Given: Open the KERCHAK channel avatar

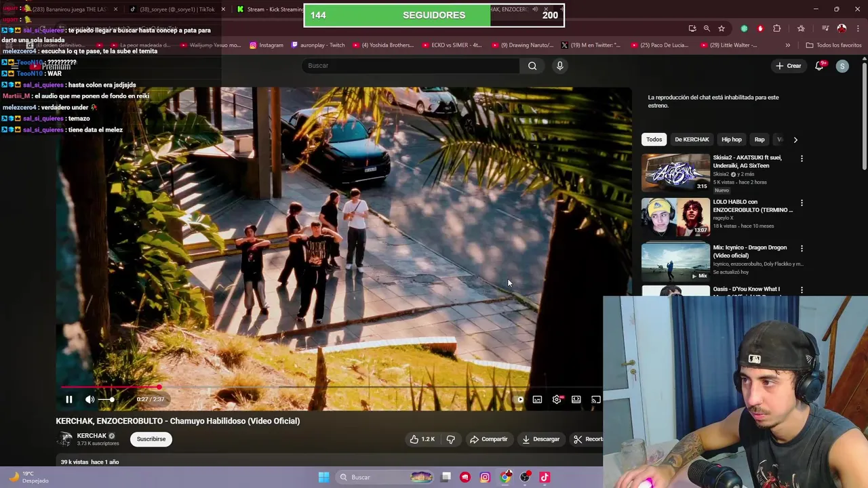Looking at the screenshot, I should [64, 439].
